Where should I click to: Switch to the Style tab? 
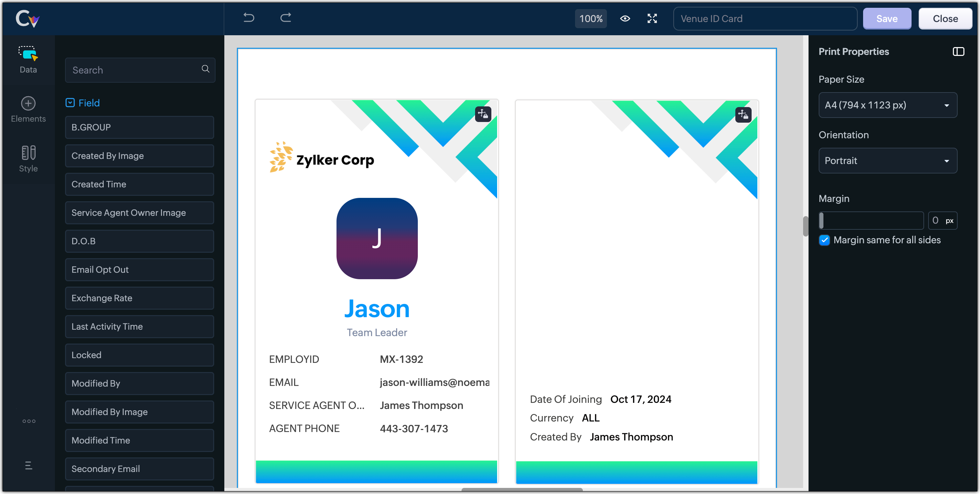click(28, 159)
